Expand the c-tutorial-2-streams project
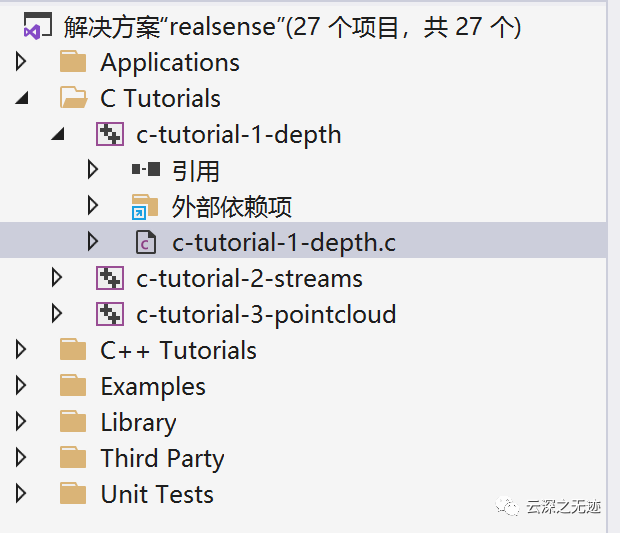This screenshot has width=620, height=533. (x=57, y=278)
